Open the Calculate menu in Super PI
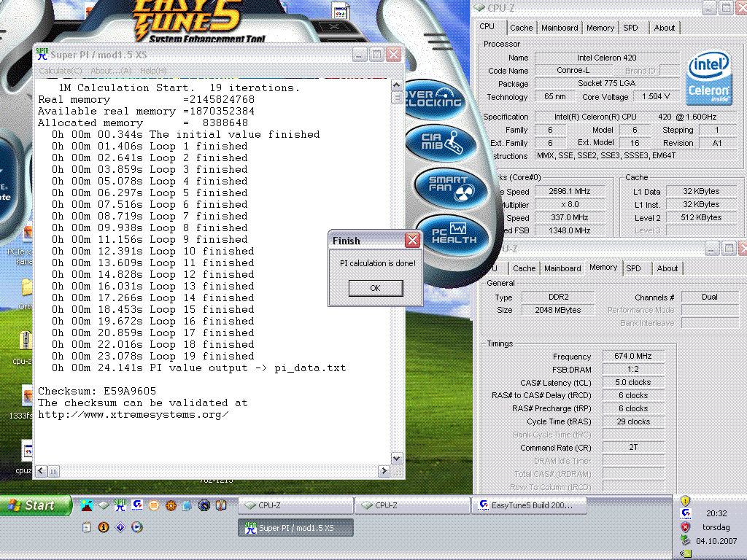The width and height of the screenshot is (747, 560). [60, 71]
